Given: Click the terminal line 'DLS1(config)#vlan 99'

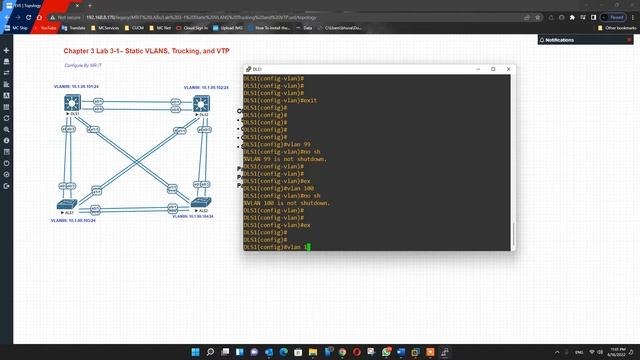Looking at the screenshot, I should [x=277, y=144].
